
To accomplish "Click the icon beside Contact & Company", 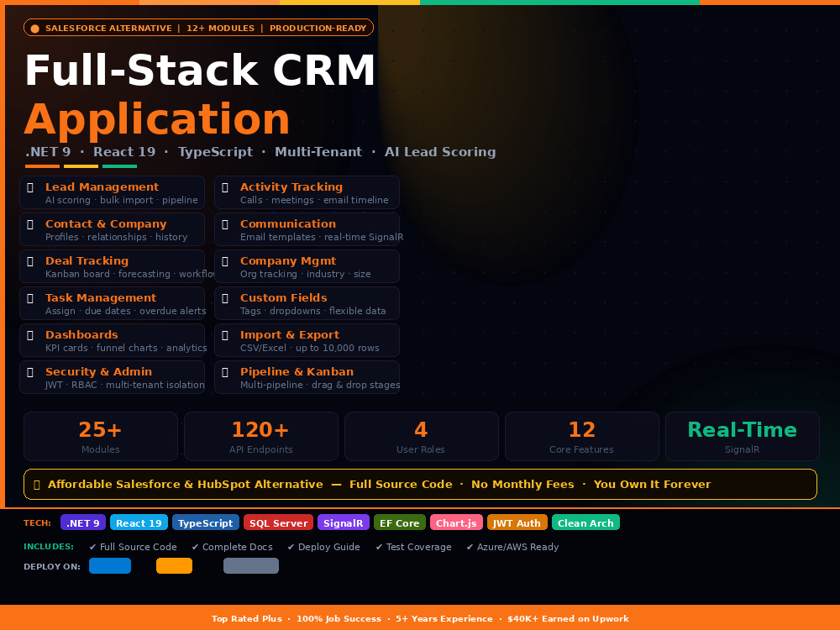I will (30, 224).
